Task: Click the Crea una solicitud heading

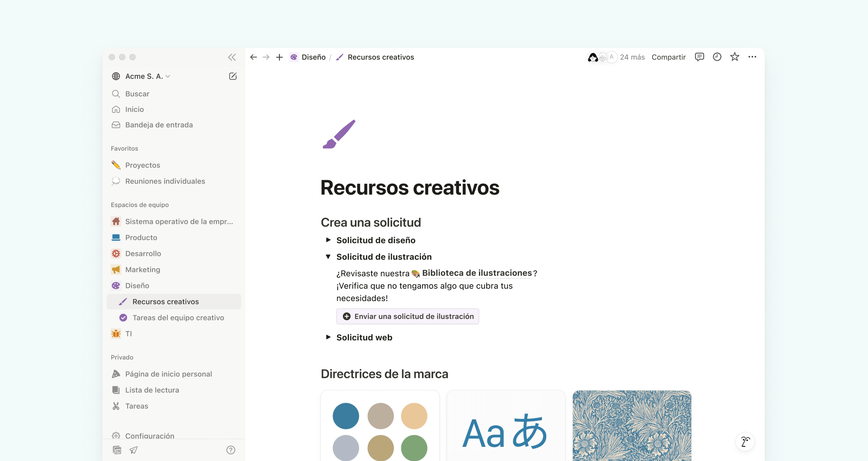Action: (371, 222)
